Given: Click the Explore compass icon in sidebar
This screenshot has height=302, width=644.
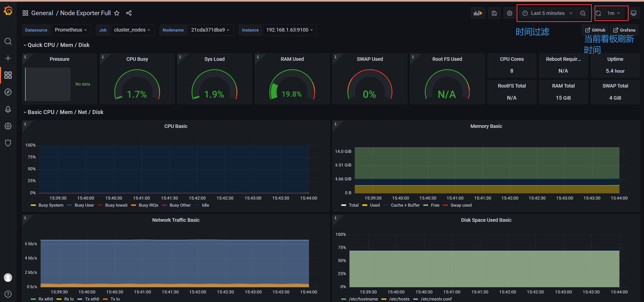Looking at the screenshot, I should coord(8,92).
